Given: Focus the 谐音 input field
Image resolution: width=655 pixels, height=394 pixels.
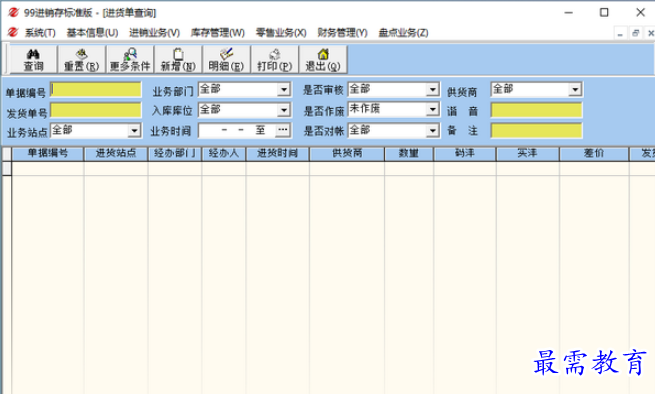Looking at the screenshot, I should click(536, 110).
